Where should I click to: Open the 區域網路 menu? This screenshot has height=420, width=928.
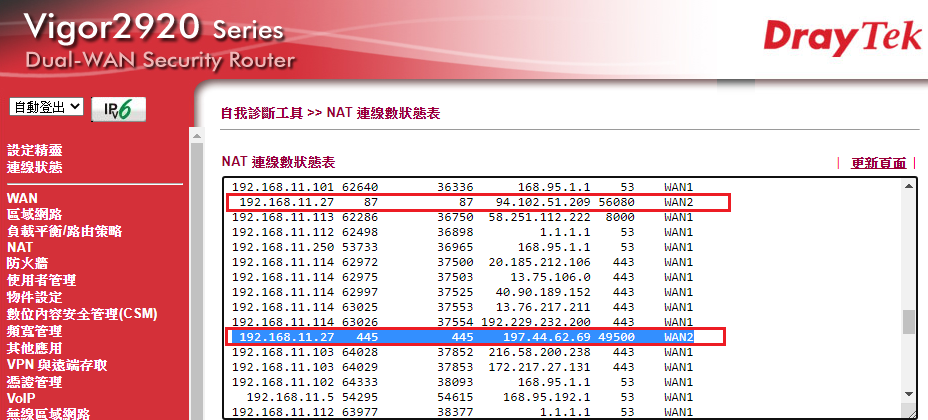(x=34, y=214)
